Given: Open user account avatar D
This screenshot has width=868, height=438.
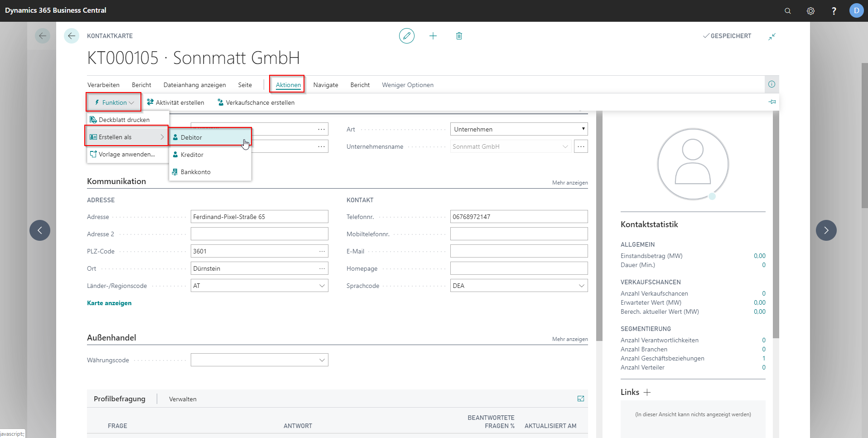Looking at the screenshot, I should point(856,10).
